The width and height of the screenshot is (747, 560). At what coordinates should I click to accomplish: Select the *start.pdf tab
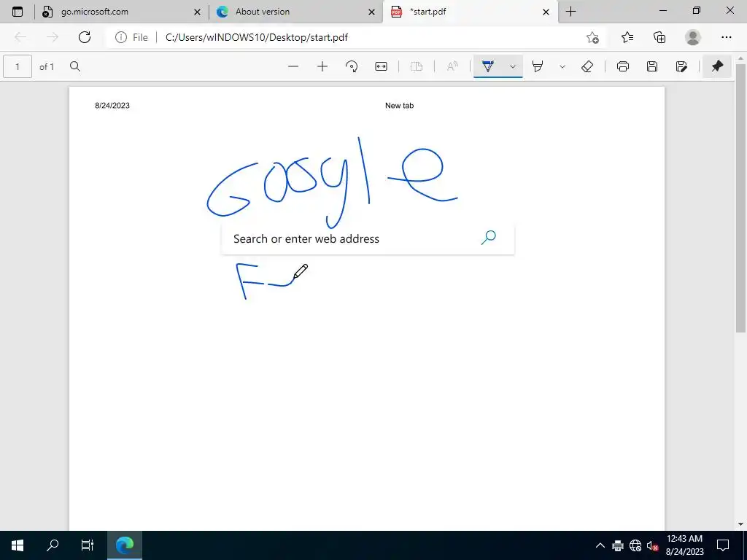coord(471,12)
